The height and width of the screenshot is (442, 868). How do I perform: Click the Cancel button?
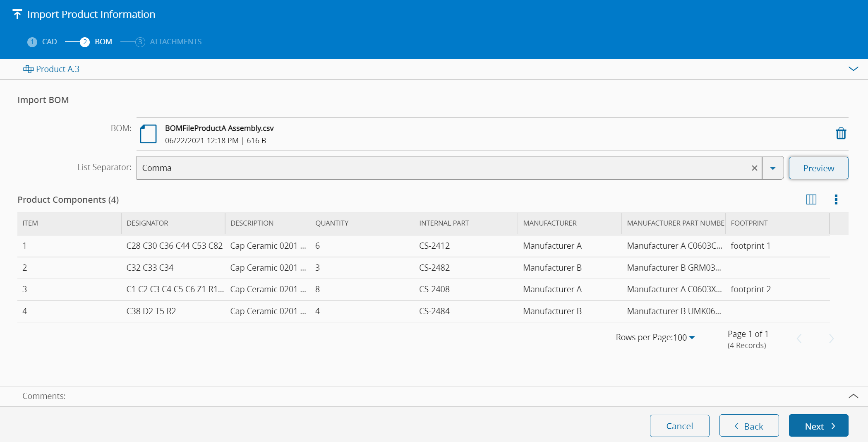point(679,426)
